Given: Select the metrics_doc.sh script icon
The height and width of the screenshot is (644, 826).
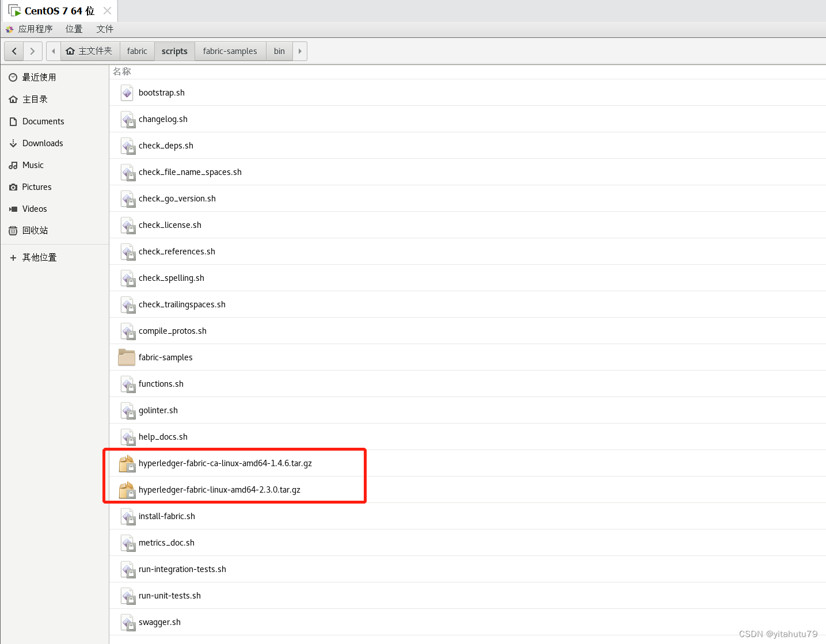Looking at the screenshot, I should click(x=127, y=543).
